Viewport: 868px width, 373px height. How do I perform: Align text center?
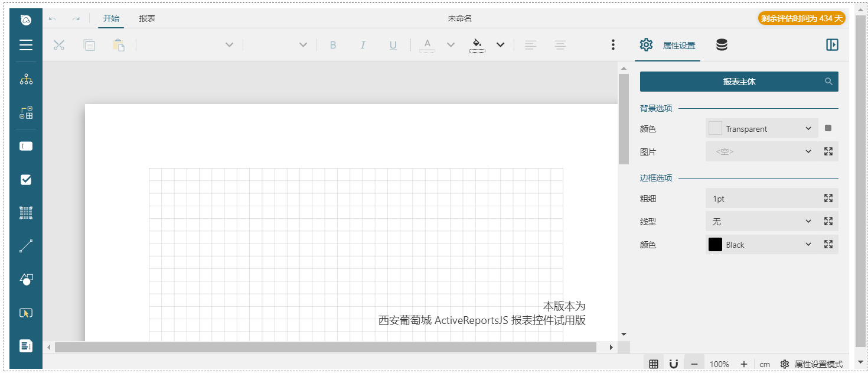(560, 45)
